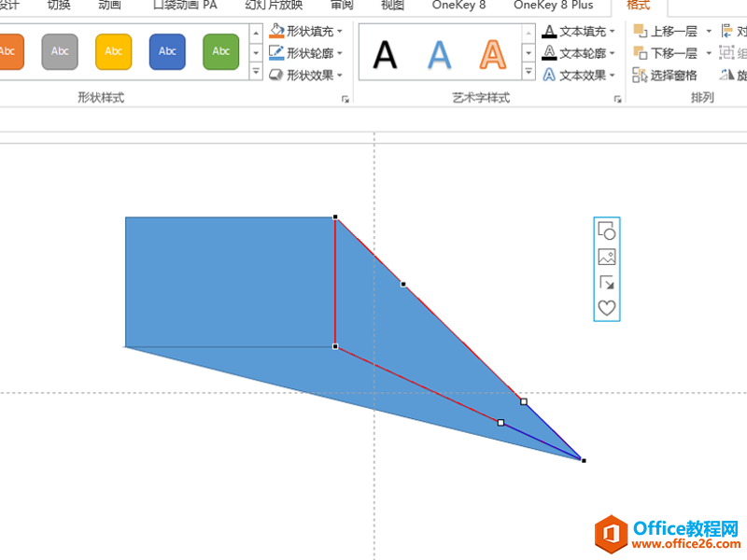Image resolution: width=747 pixels, height=560 pixels.
Task: Apply the blue Abc shape style
Action: (167, 51)
